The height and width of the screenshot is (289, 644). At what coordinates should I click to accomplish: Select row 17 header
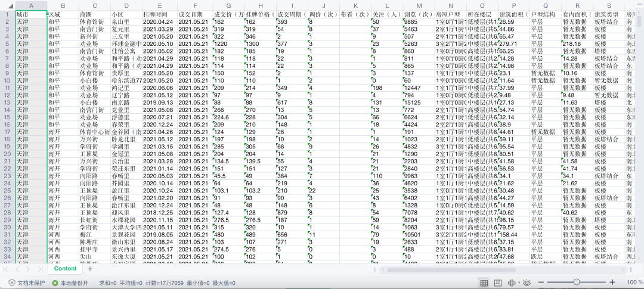coord(7,132)
